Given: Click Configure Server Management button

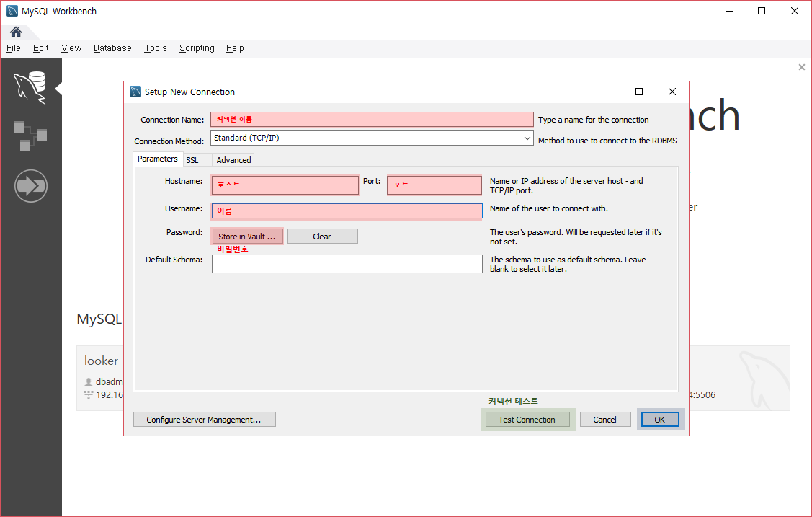Looking at the screenshot, I should 204,420.
